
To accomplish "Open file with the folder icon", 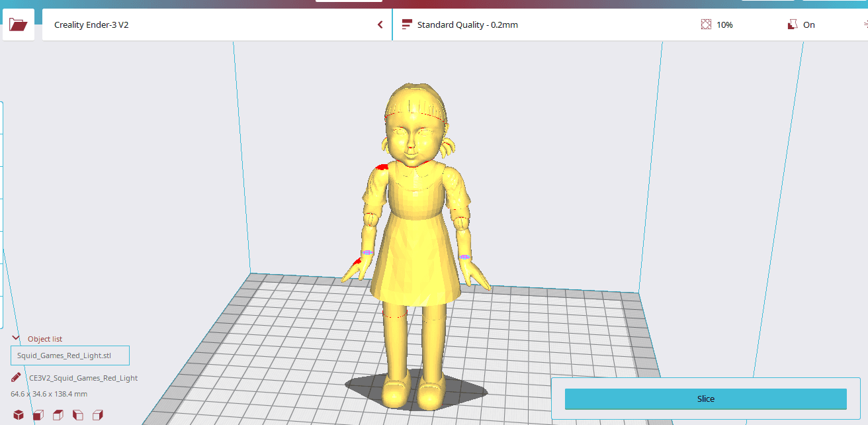I will [x=19, y=24].
